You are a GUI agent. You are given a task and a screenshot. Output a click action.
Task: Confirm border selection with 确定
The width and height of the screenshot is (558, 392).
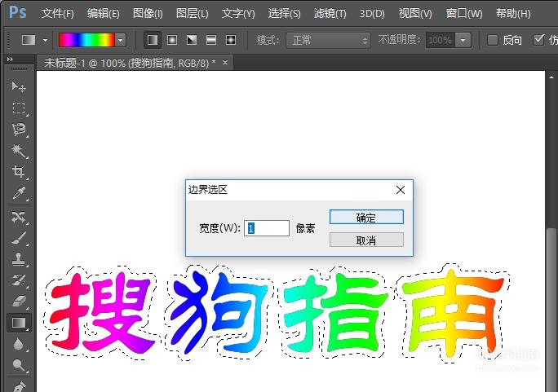pyautogui.click(x=366, y=217)
